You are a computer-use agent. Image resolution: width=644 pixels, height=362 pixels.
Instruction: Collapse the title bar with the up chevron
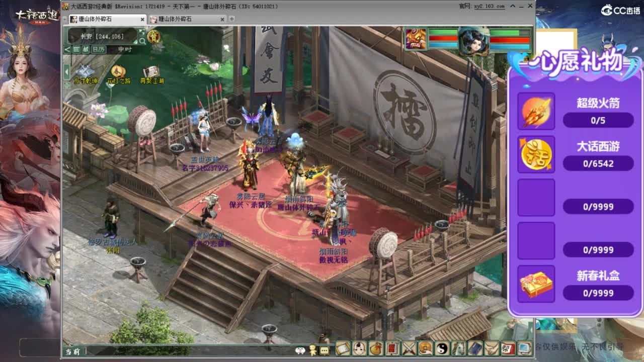512,7
